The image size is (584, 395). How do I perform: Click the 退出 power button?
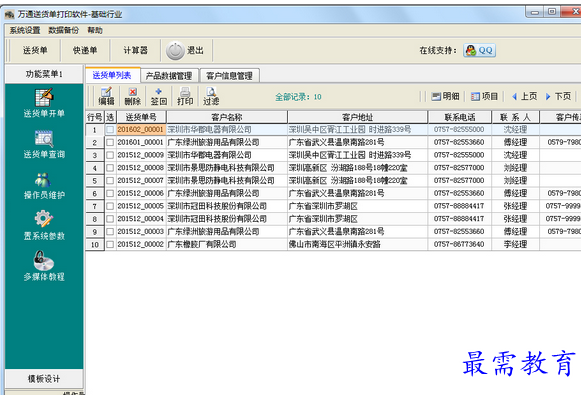(x=185, y=51)
